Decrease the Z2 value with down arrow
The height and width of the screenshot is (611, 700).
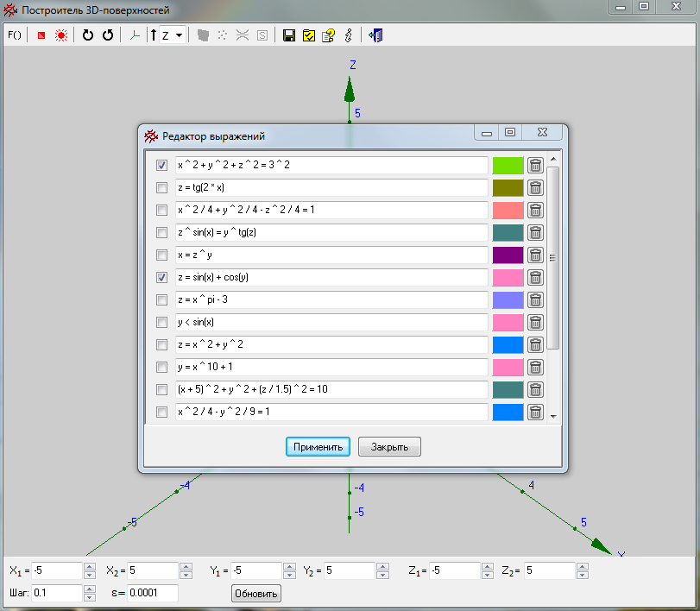pyautogui.click(x=582, y=575)
